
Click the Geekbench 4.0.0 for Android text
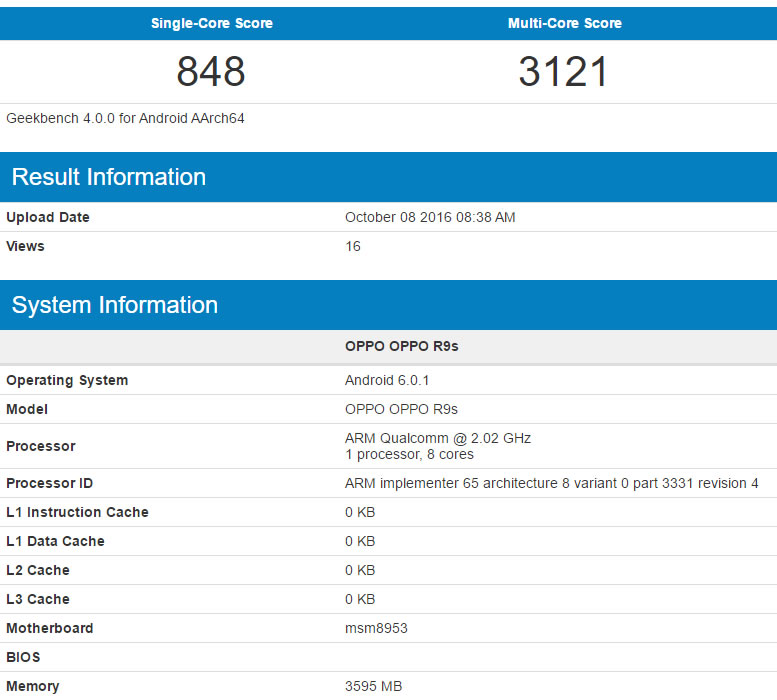[126, 118]
